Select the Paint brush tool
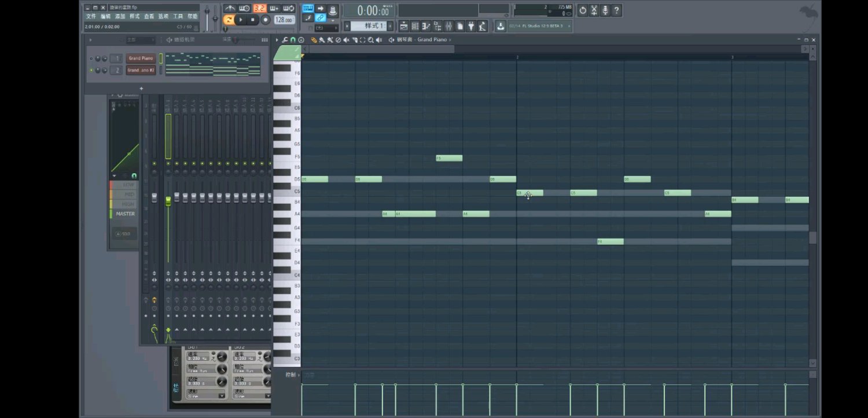This screenshot has height=418, width=868. (322, 40)
